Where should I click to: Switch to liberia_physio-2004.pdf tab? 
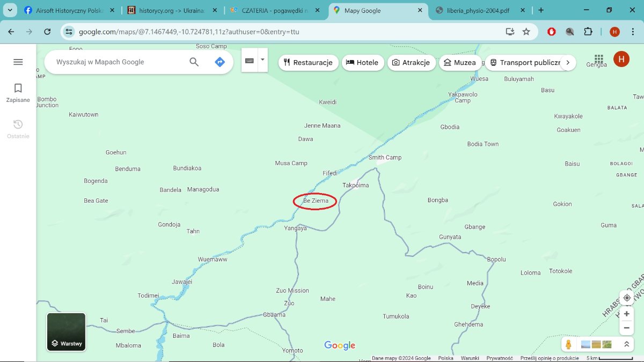(478, 10)
